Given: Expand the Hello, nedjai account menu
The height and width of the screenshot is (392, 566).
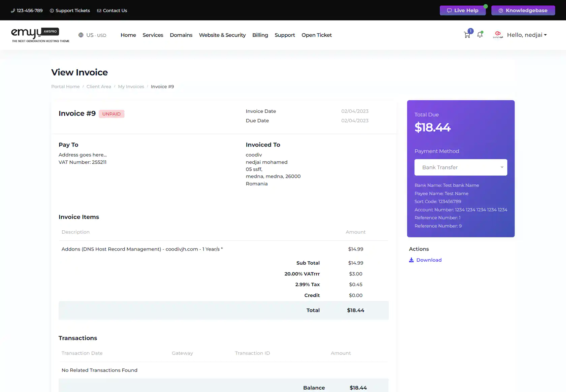Looking at the screenshot, I should click(527, 35).
